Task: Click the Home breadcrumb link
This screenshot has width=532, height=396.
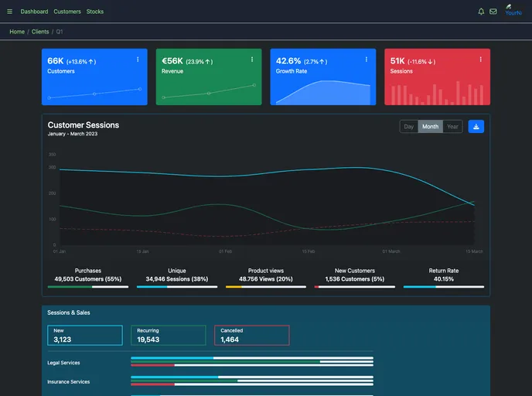Action: (17, 32)
